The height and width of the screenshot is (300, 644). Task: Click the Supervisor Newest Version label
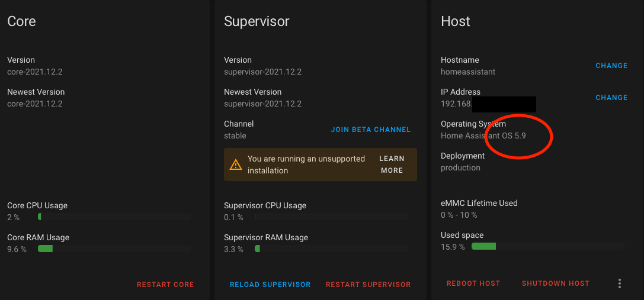pyautogui.click(x=252, y=92)
